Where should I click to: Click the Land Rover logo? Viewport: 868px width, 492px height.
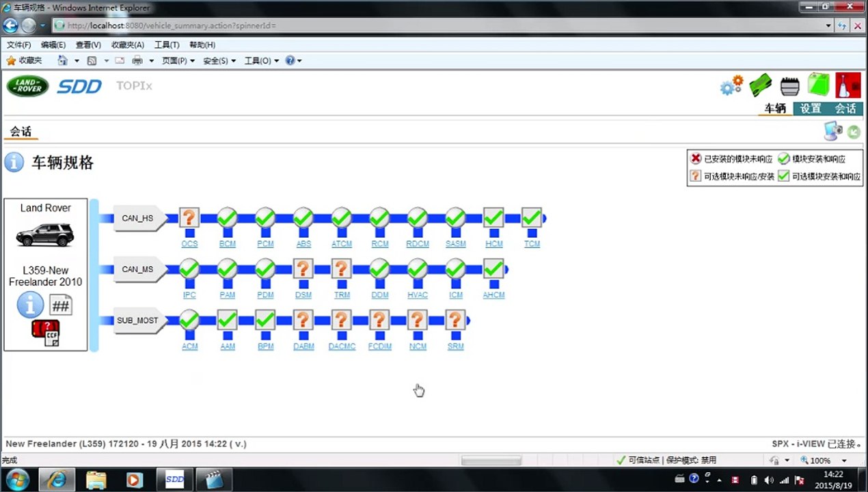click(x=28, y=86)
